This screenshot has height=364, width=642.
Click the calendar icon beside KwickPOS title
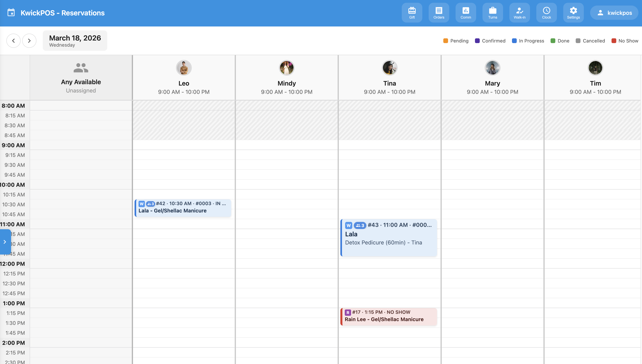pyautogui.click(x=11, y=12)
